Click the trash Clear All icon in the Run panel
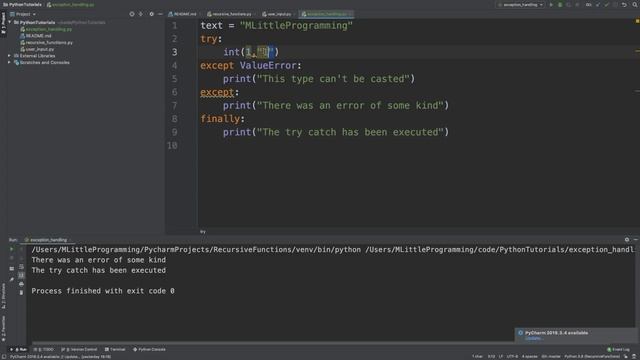The image size is (640, 360). point(21,293)
